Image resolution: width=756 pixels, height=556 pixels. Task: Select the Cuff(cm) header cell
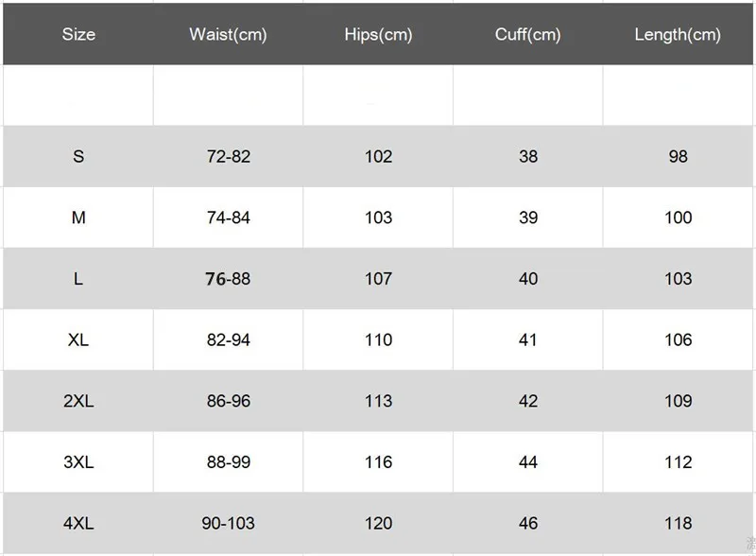(528, 34)
